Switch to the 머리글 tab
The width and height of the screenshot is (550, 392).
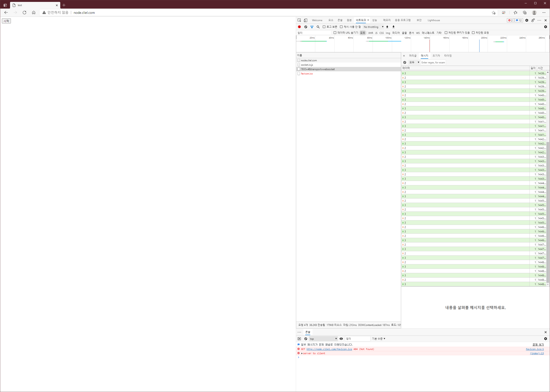coord(413,55)
